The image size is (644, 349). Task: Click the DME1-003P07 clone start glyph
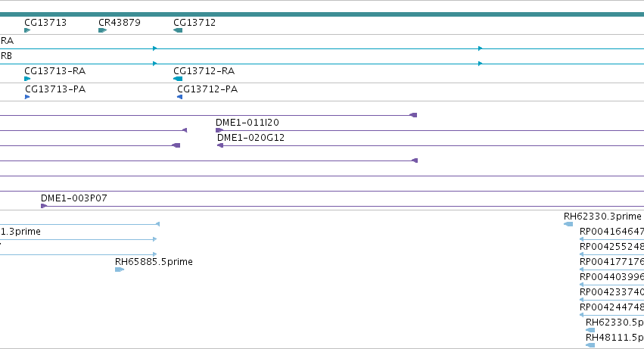(x=44, y=206)
